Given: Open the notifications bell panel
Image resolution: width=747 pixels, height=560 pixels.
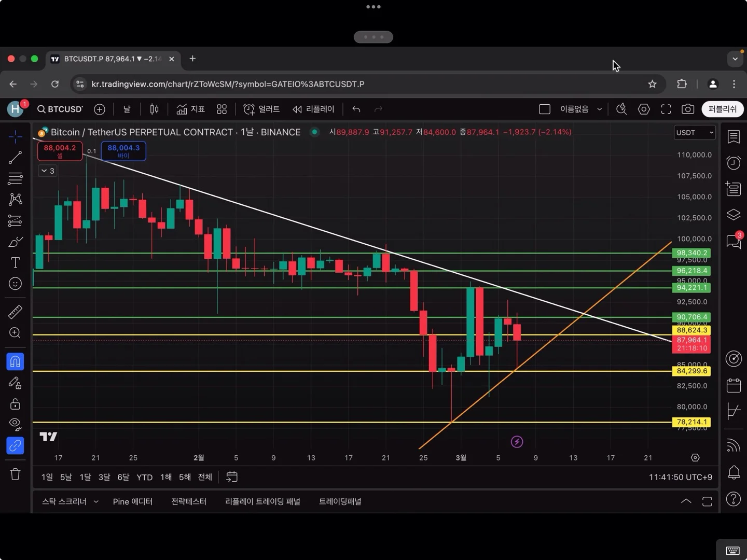Looking at the screenshot, I should (734, 472).
